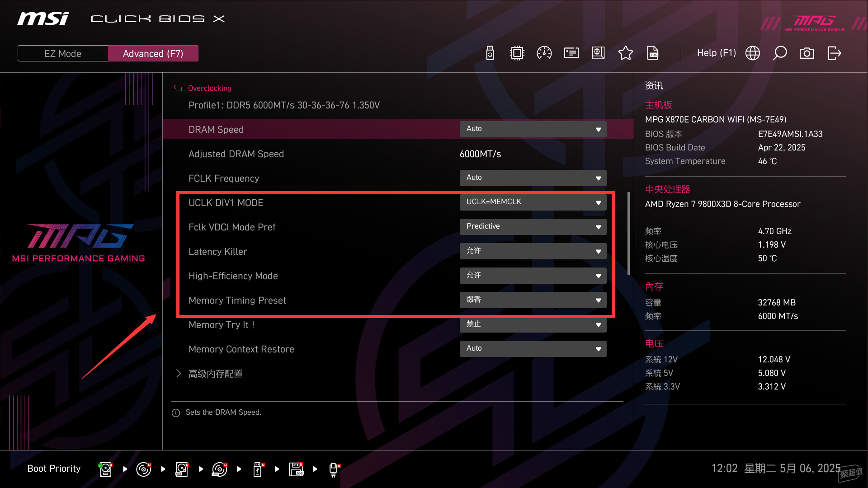This screenshot has height=488, width=868.
Task: Open Fclk VDCI Mode Pref dropdown
Action: point(533,227)
